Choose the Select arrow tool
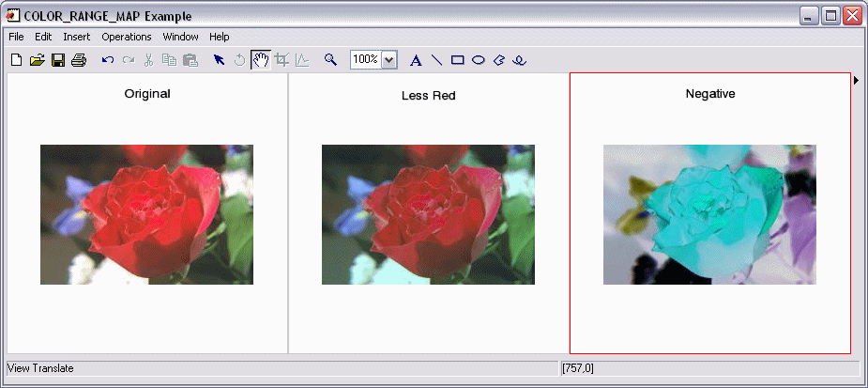This screenshot has height=388, width=868. 220,60
